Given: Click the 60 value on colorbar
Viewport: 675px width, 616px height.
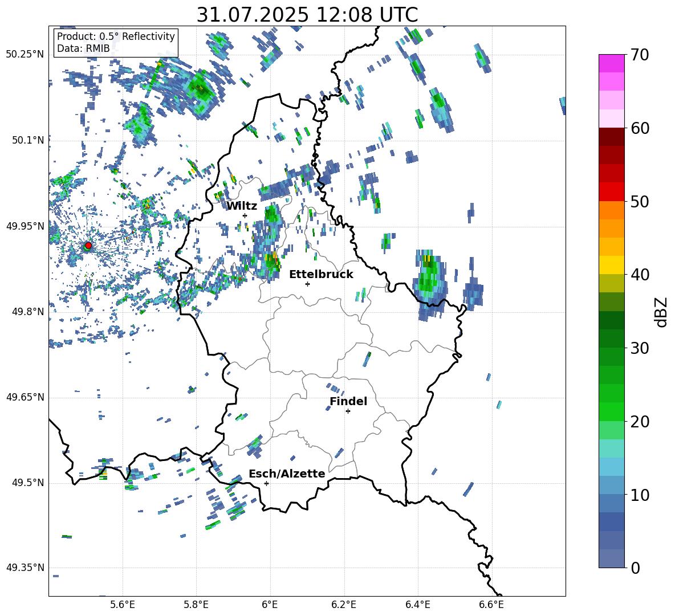Looking at the screenshot, I should tap(640, 128).
